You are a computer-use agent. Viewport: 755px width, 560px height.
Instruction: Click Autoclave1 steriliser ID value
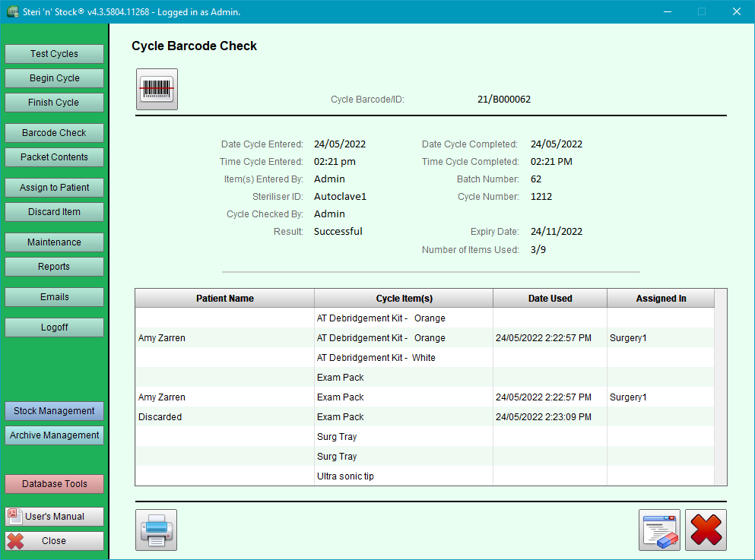click(340, 197)
